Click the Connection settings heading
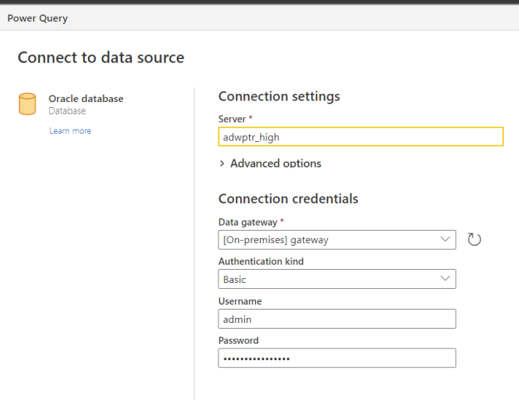Screen dimensions: 519x420 278,96
